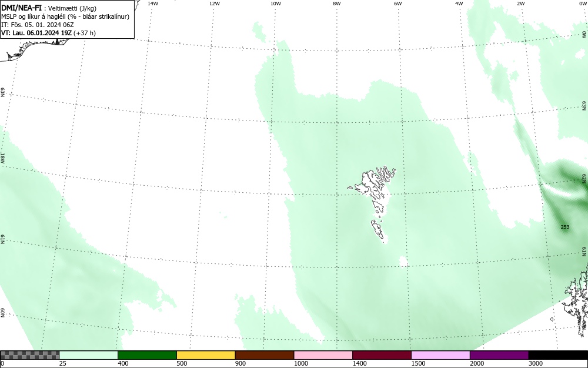Click the 2W longitude label
The height and width of the screenshot is (368, 588).
click(520, 4)
